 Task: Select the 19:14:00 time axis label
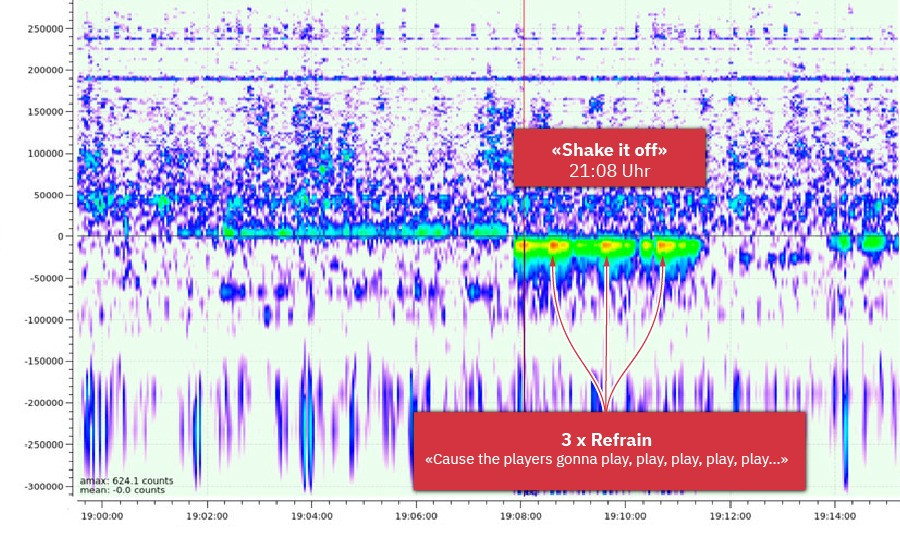pos(833,517)
